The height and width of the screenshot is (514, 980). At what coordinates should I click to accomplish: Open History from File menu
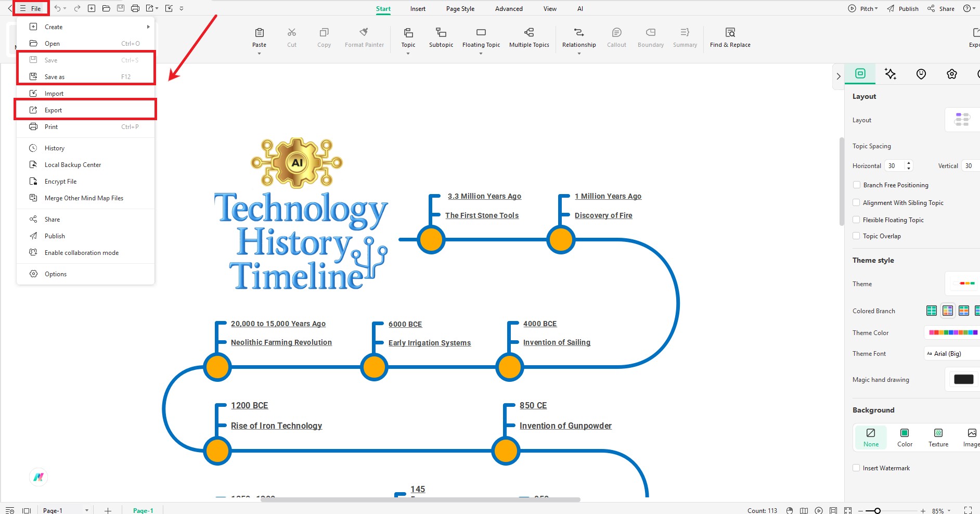pyautogui.click(x=85, y=148)
